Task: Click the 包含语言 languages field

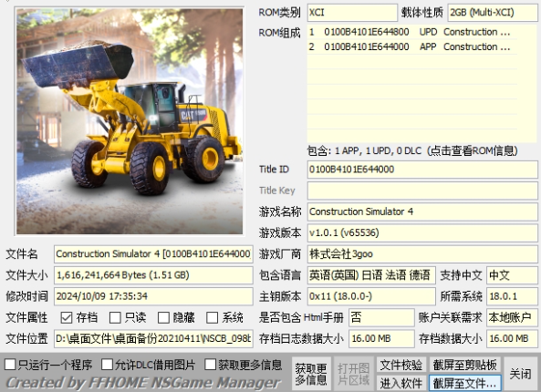Action: coord(371,275)
